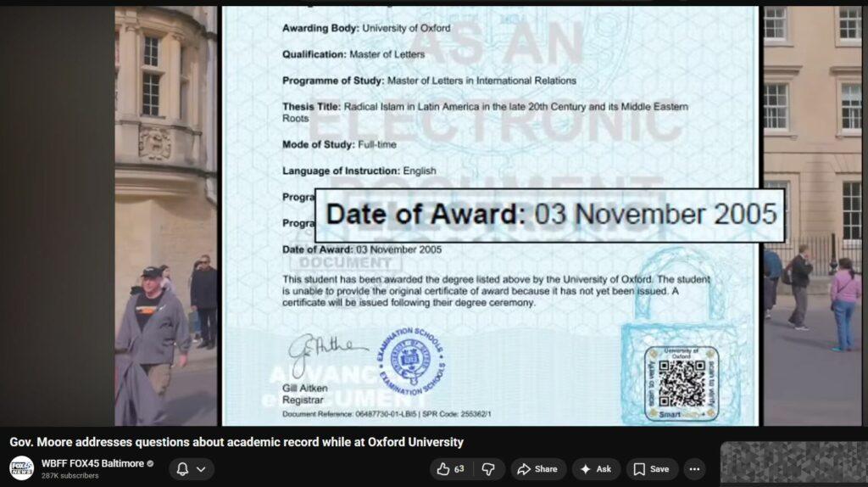Viewport: 868px width, 487px height.
Task: Click the Date of Award highlighted callout
Action: click(x=550, y=215)
